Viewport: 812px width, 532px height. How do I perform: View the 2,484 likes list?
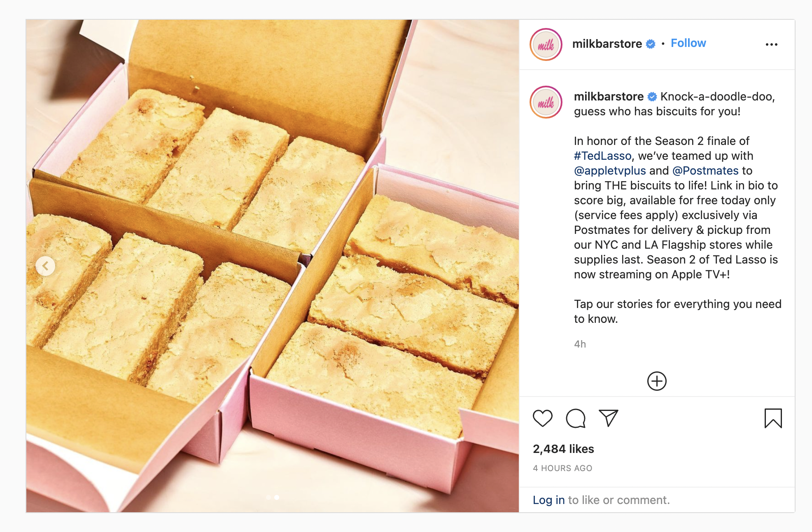[563, 449]
